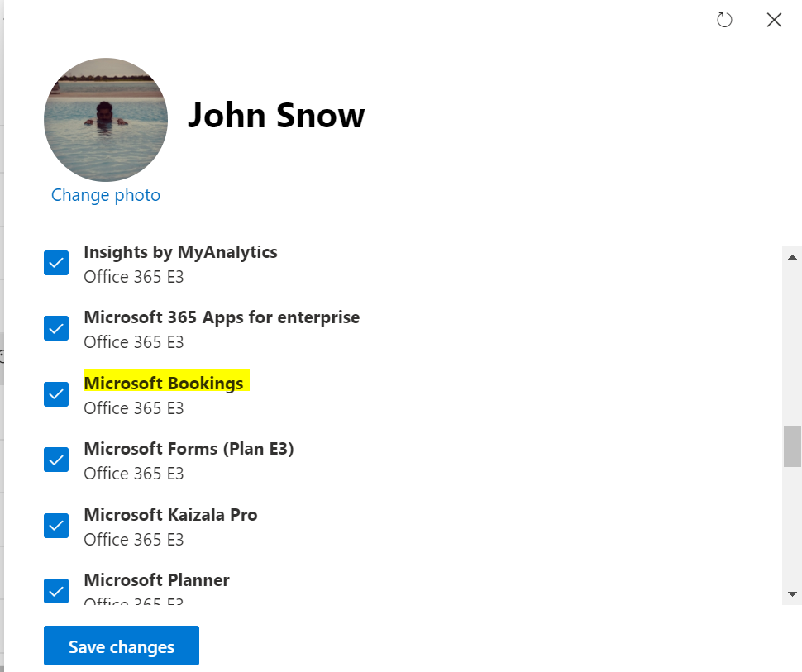Click the scrollbar up arrow
Screen dimensions: 802x672
coord(792,257)
